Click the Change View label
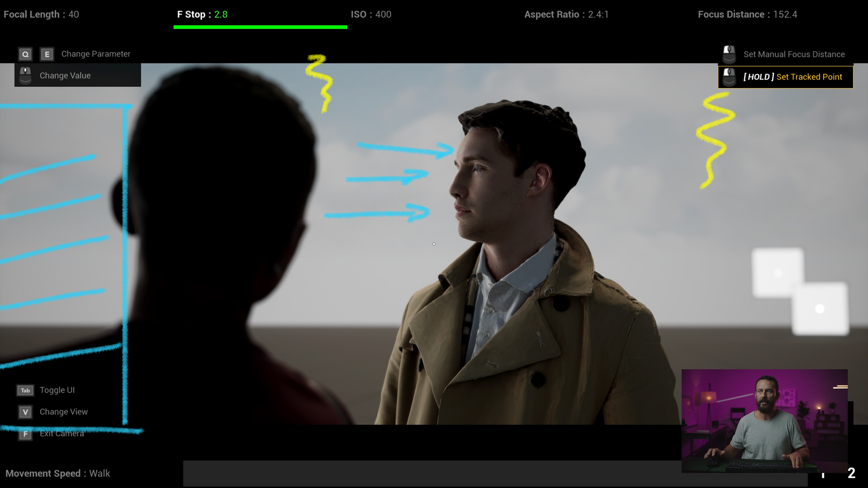 pyautogui.click(x=63, y=412)
